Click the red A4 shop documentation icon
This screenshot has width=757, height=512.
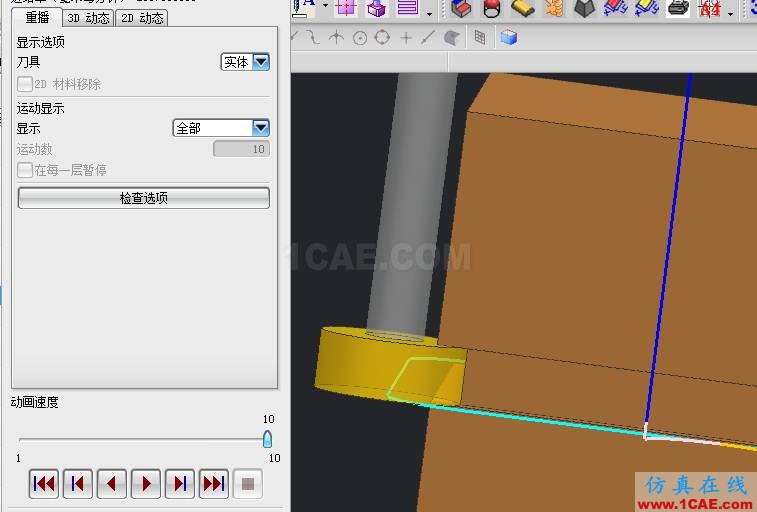click(x=710, y=8)
